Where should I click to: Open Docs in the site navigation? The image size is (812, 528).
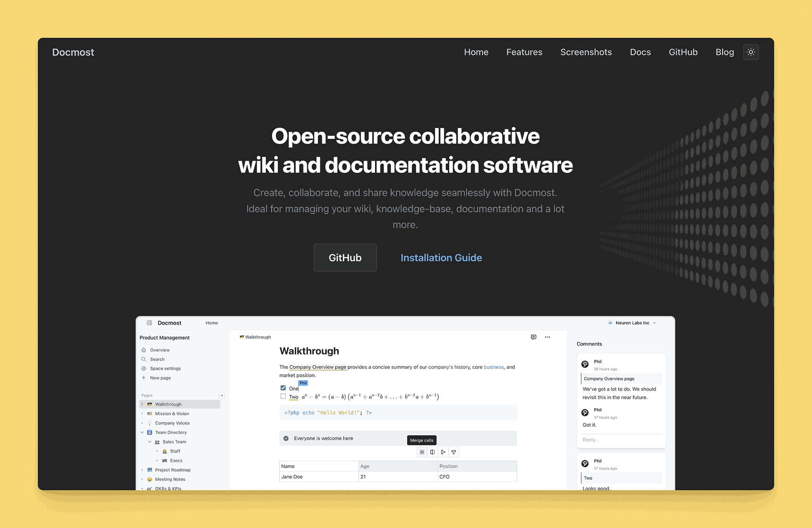(641, 52)
